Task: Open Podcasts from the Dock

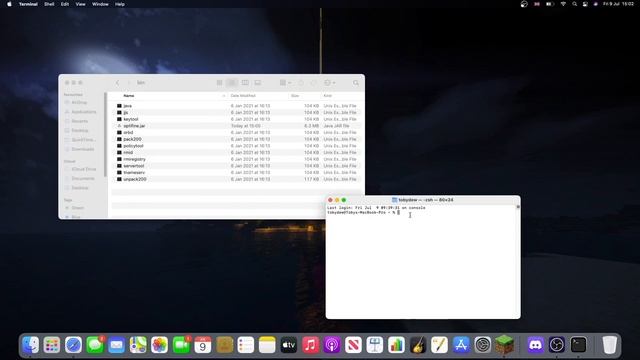Action: click(x=332, y=345)
